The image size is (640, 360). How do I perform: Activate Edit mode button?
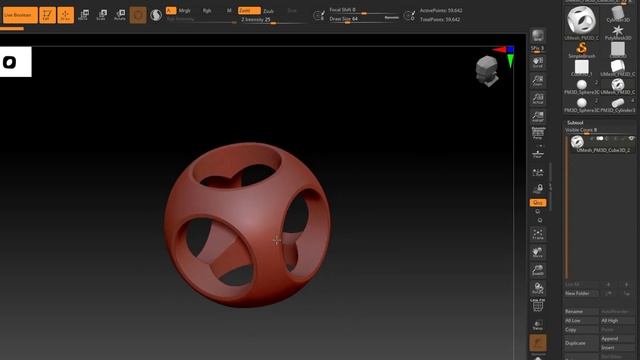(47, 15)
